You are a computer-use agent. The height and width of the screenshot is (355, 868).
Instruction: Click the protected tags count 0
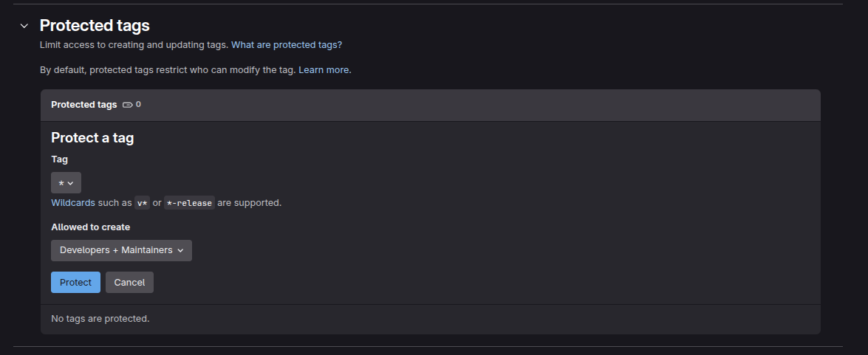pyautogui.click(x=138, y=105)
